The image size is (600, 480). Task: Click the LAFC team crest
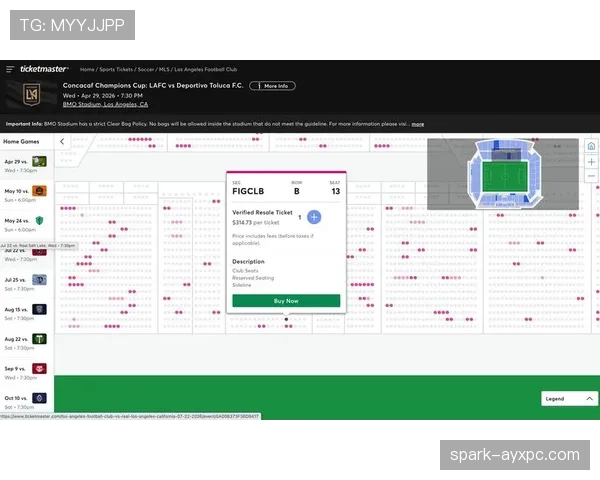click(31, 95)
